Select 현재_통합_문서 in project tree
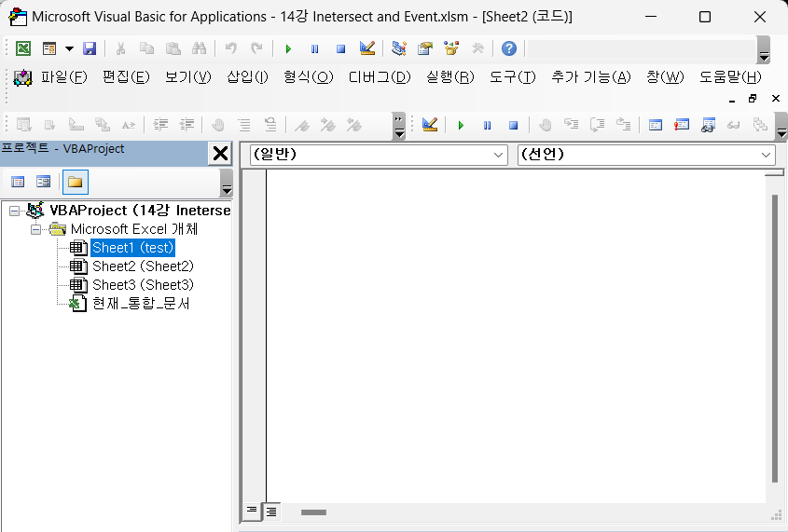788x532 pixels. pyautogui.click(x=141, y=304)
